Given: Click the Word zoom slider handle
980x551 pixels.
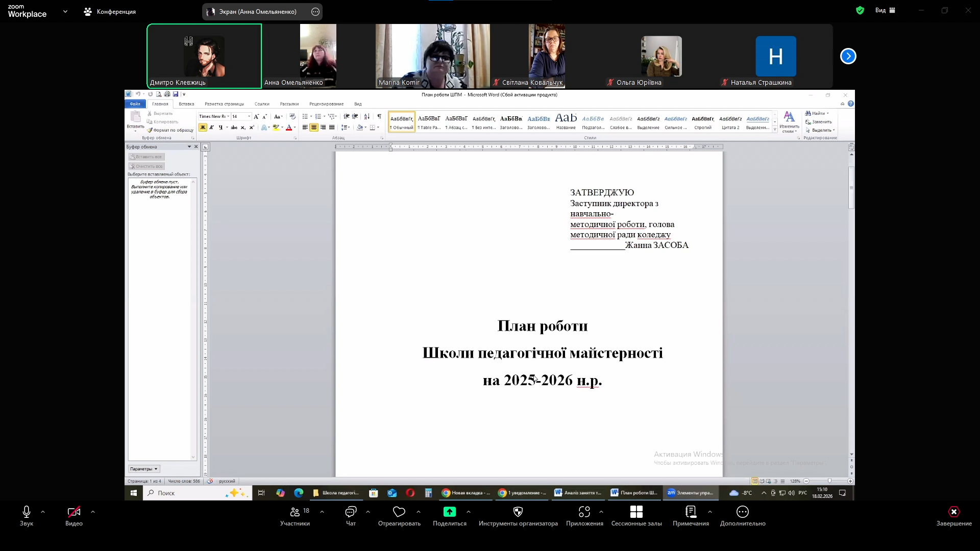Looking at the screenshot, I should [x=829, y=481].
